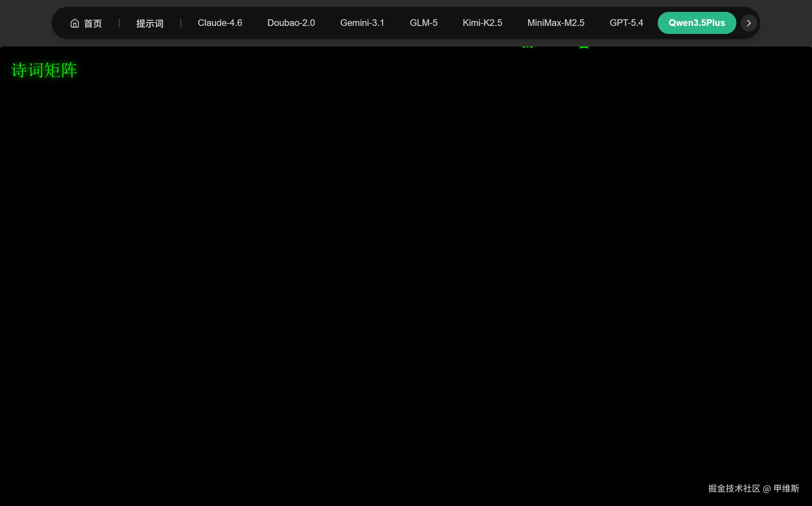Select the Kimi-K2.5 tab
The width and height of the screenshot is (812, 506).
(482, 23)
